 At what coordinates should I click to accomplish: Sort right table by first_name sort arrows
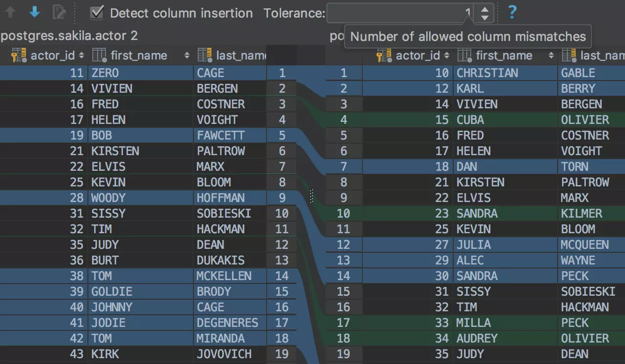tap(551, 56)
